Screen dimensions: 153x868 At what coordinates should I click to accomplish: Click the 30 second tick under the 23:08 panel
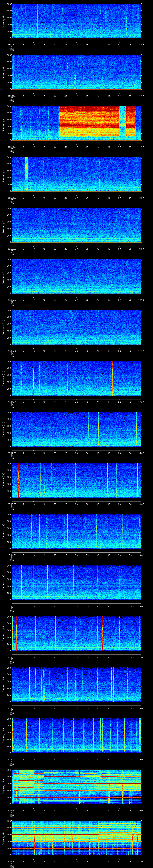[x=77, y=249]
